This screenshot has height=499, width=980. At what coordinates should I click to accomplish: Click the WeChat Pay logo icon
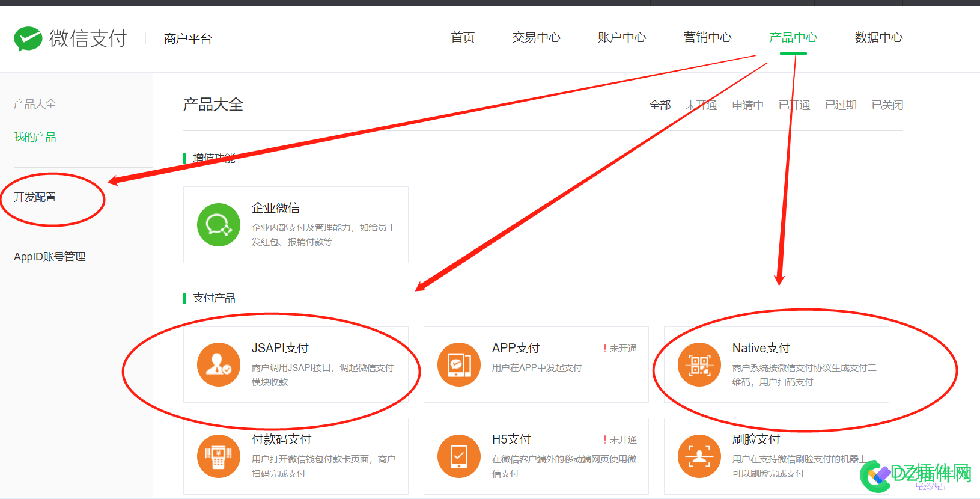tap(28, 38)
